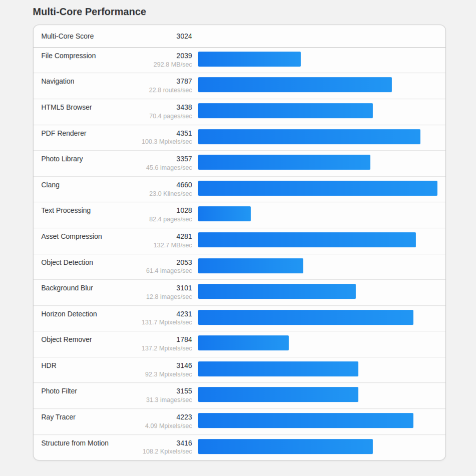
Task: Click the HTML5 Browser row label
Action: (x=67, y=107)
